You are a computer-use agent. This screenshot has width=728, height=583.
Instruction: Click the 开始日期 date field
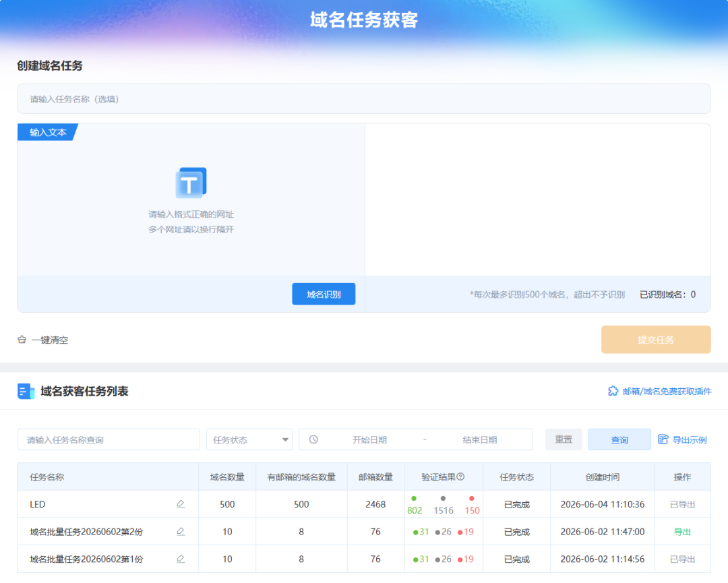click(369, 439)
